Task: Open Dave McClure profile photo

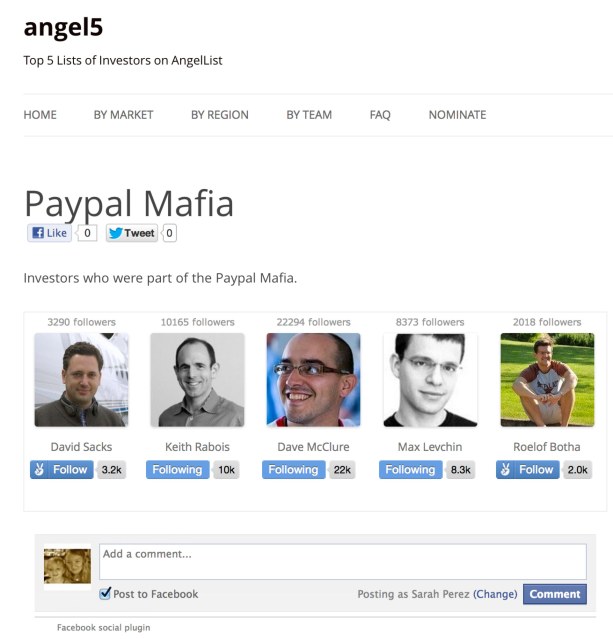Action: coord(313,380)
